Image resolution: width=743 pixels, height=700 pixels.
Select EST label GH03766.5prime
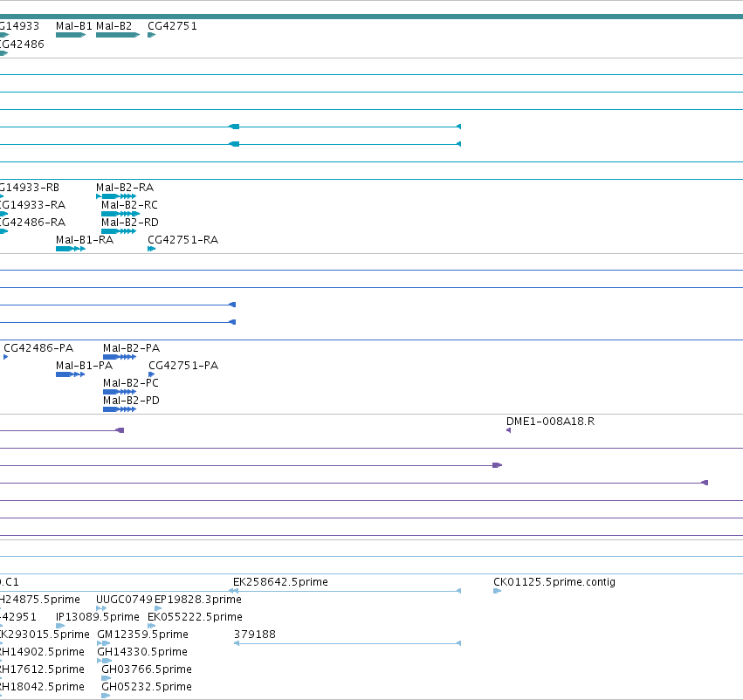coord(147,669)
